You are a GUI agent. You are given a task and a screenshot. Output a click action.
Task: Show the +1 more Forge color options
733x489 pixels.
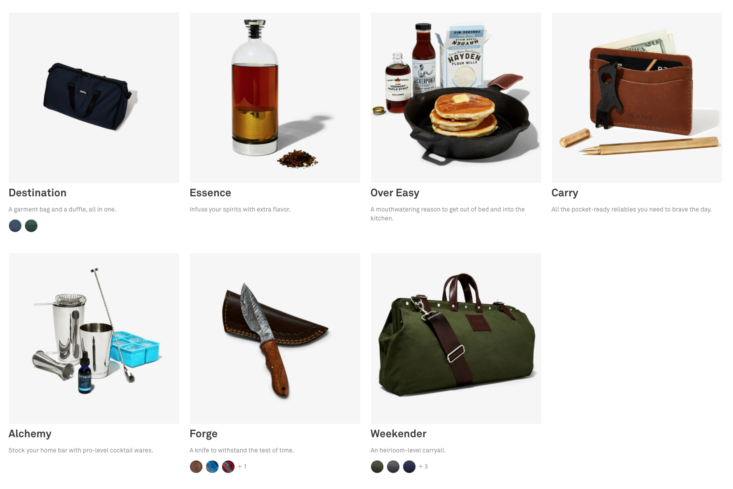pyautogui.click(x=242, y=467)
